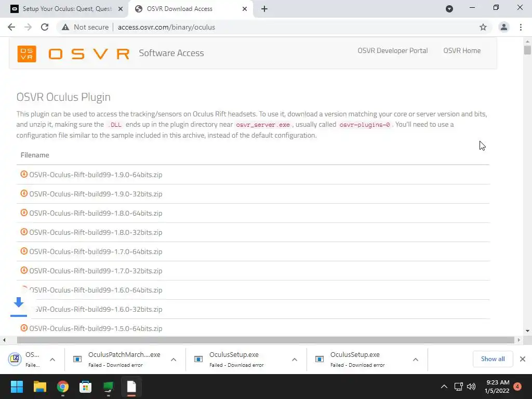The height and width of the screenshot is (399, 532).
Task: Open a new browser tab
Action: (264, 9)
